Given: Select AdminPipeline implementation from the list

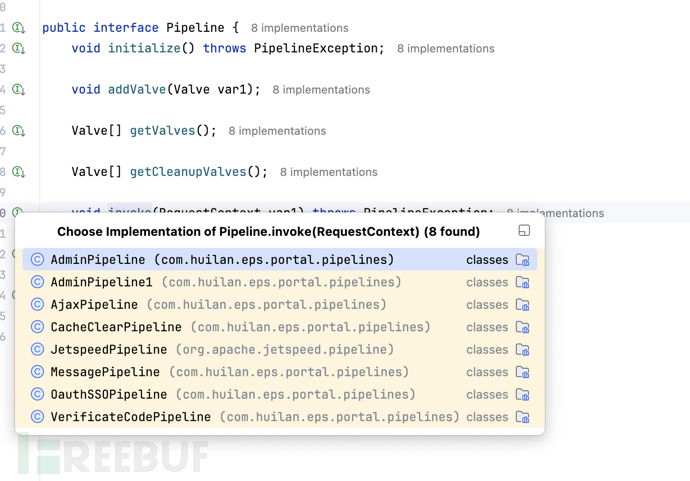Looking at the screenshot, I should click(98, 260).
